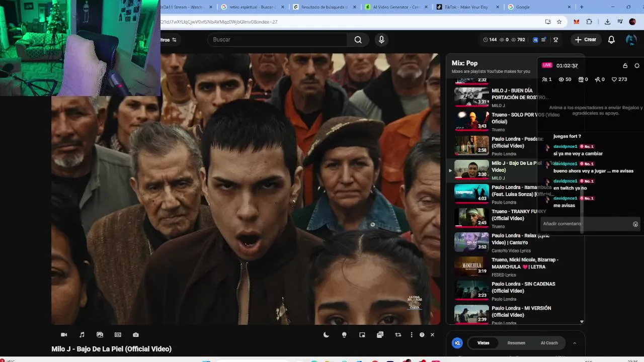Click the image gallery icon below the player
The height and width of the screenshot is (362, 644).
[x=100, y=335]
